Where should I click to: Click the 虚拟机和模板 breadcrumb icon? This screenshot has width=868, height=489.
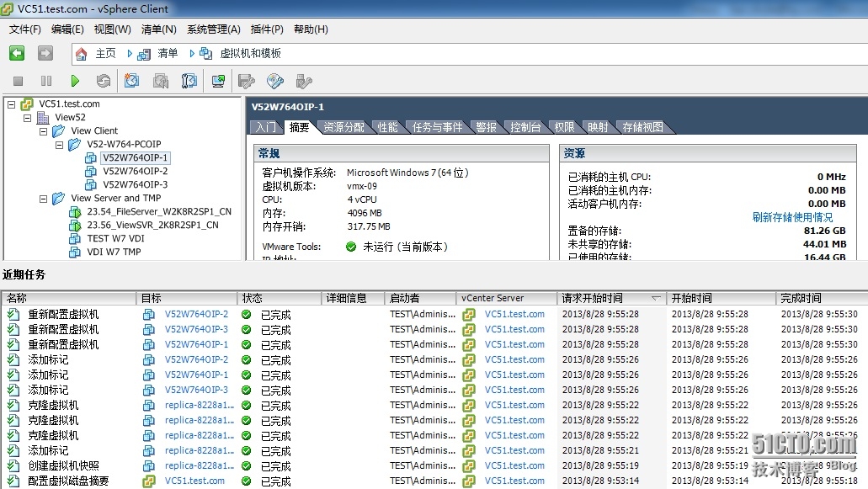[x=206, y=54]
